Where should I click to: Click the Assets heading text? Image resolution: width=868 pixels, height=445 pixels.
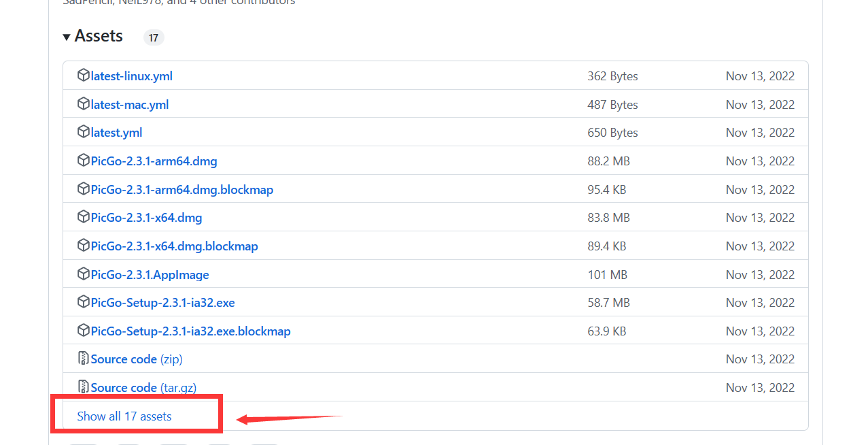(99, 36)
